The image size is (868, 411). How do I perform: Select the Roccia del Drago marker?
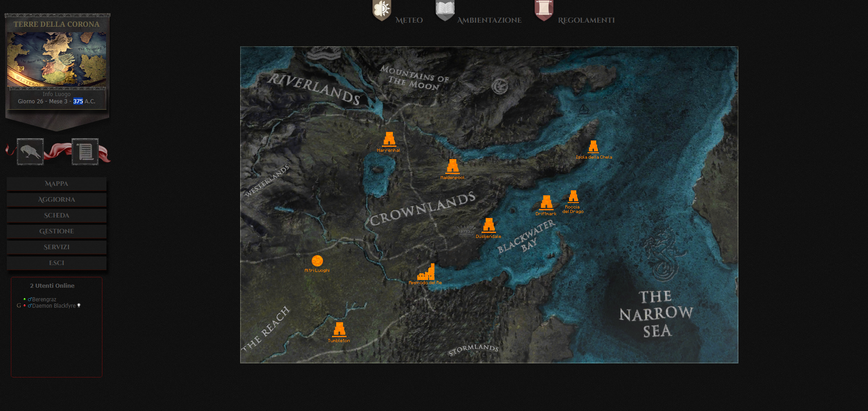(x=574, y=196)
